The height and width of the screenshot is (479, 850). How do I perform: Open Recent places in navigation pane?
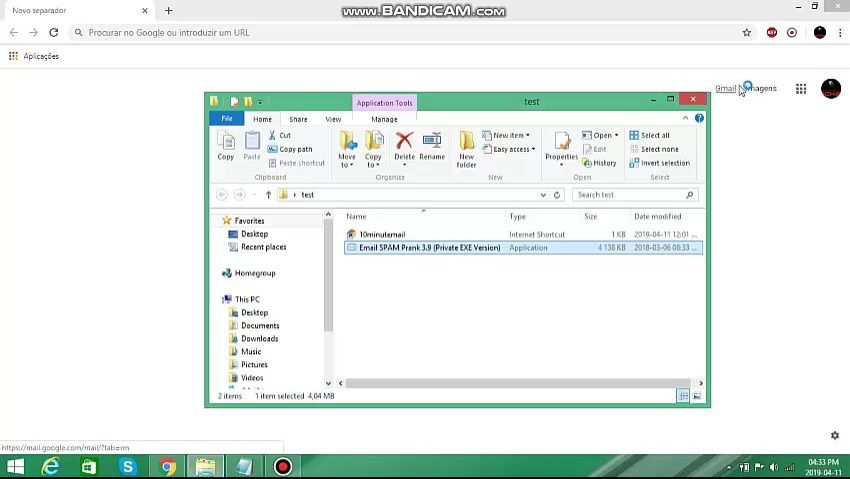[263, 247]
